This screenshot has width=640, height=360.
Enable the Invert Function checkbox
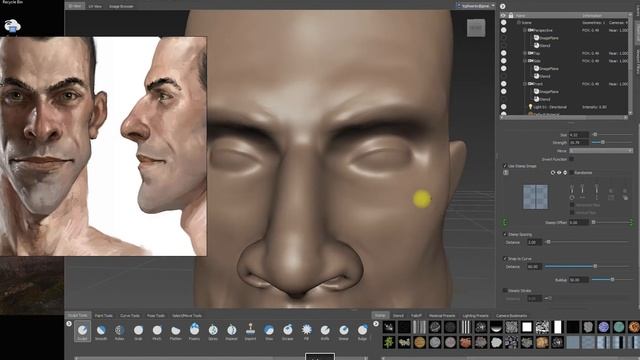571,159
